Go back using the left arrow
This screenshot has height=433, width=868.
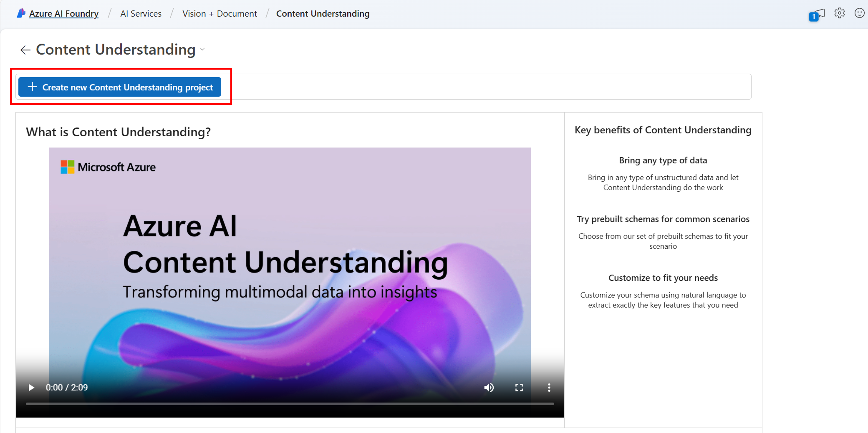tap(25, 50)
